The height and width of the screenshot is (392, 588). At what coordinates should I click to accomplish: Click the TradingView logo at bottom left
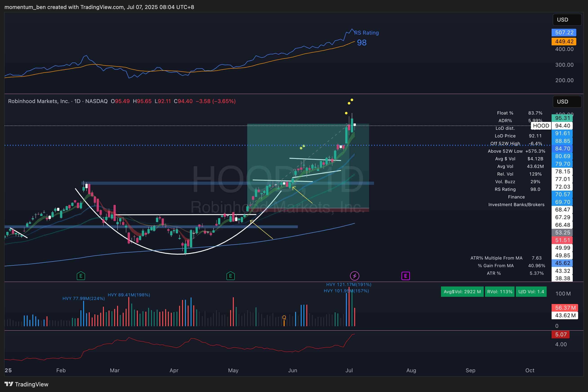coord(26,384)
